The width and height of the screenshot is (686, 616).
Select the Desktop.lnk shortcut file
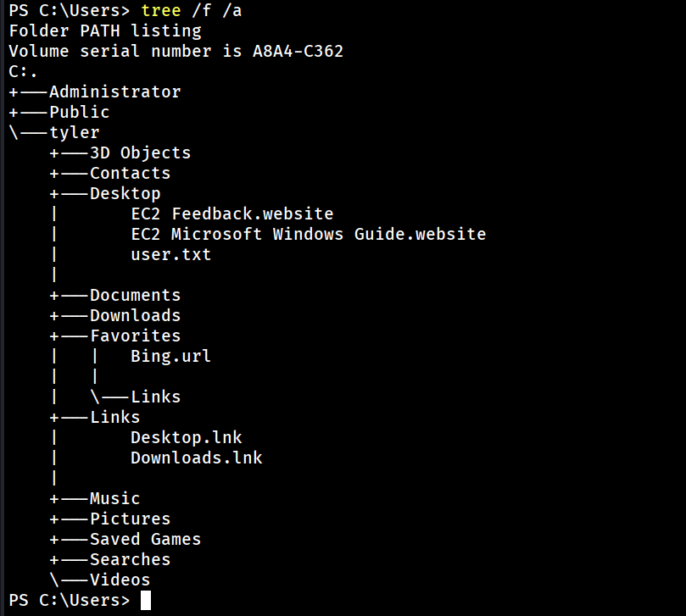[x=186, y=437]
